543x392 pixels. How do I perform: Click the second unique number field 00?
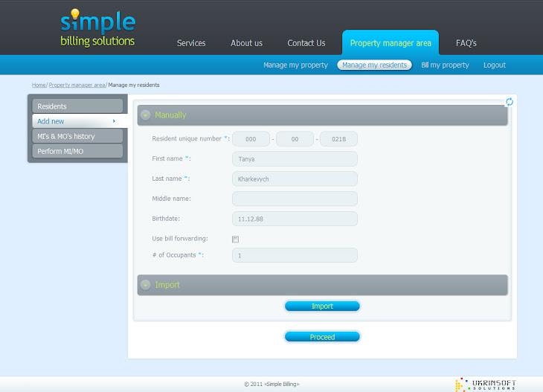[x=295, y=139]
